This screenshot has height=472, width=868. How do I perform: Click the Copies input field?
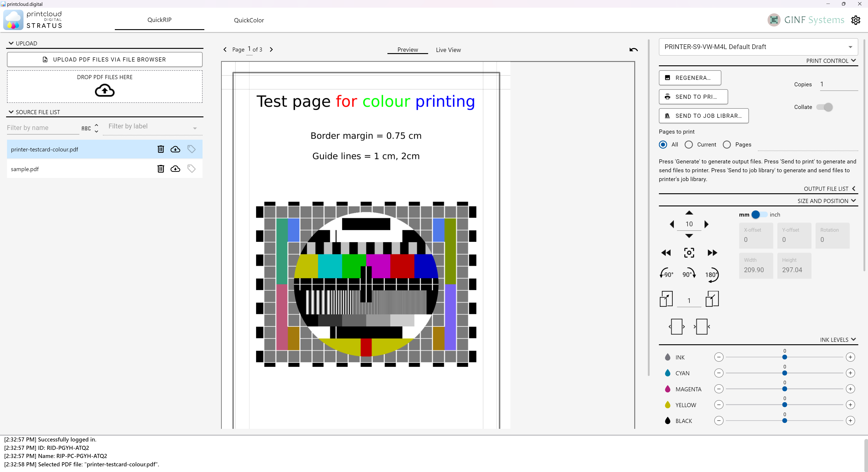(x=839, y=84)
